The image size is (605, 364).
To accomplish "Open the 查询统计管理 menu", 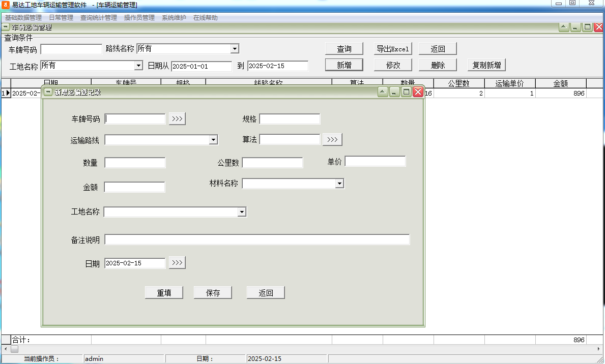I will [x=98, y=17].
